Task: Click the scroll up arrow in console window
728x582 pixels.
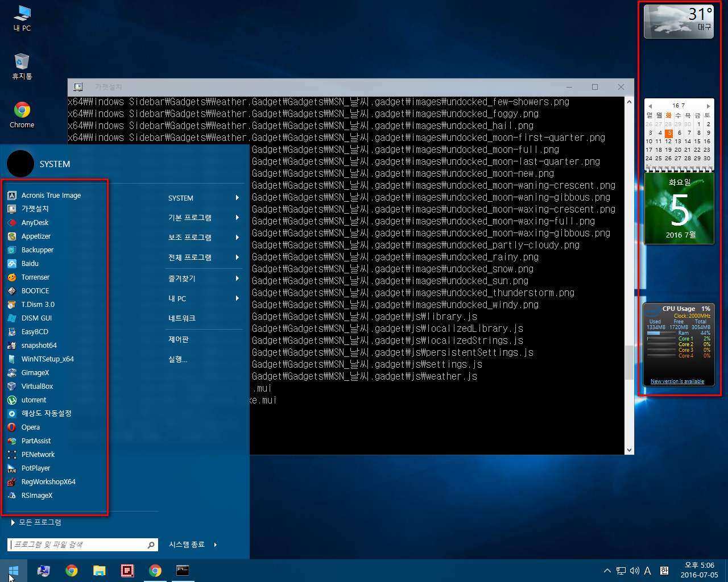Action: (x=629, y=102)
